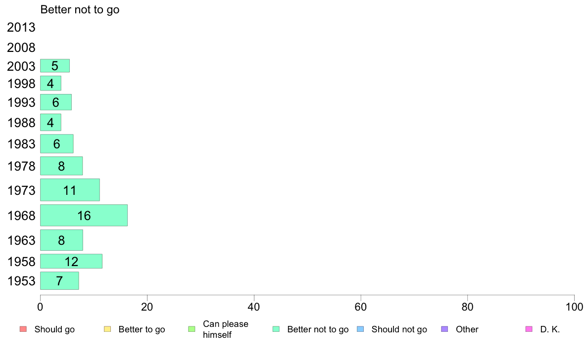This screenshot has width=588, height=364.
Task: Click the 2003 bar showing 5
Action: click(54, 66)
